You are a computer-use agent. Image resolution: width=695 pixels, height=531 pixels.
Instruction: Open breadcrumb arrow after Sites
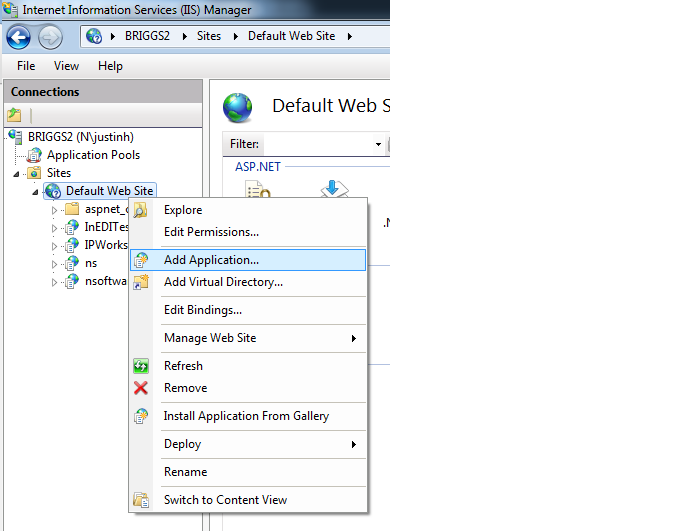point(236,36)
